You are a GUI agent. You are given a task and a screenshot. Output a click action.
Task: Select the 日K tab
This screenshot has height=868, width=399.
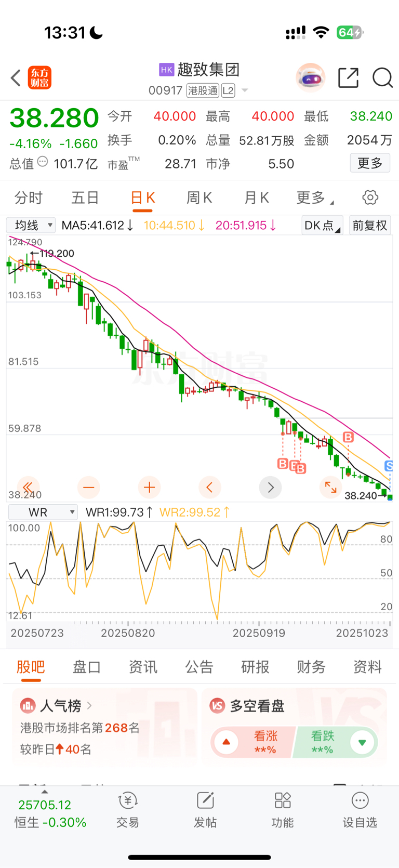(142, 198)
